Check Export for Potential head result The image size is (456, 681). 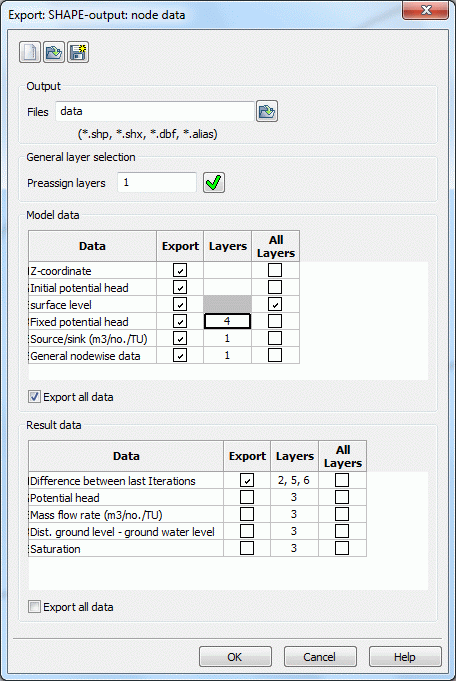coord(247,497)
